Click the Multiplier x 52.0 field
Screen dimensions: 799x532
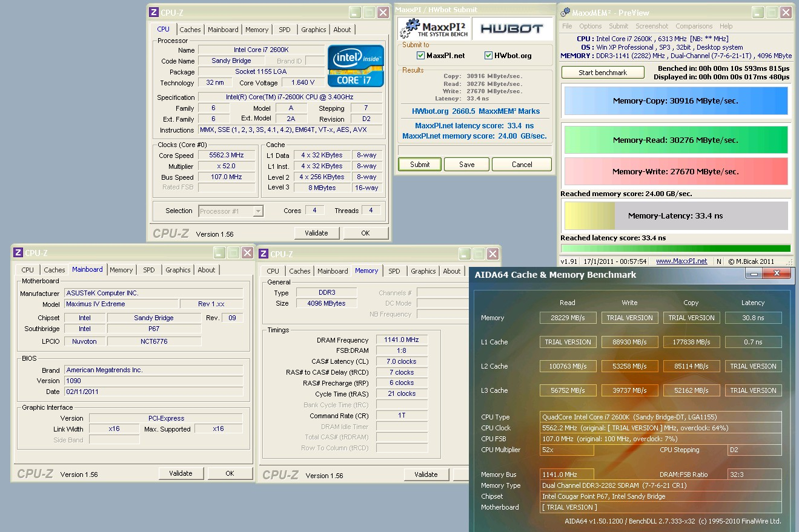click(x=226, y=166)
